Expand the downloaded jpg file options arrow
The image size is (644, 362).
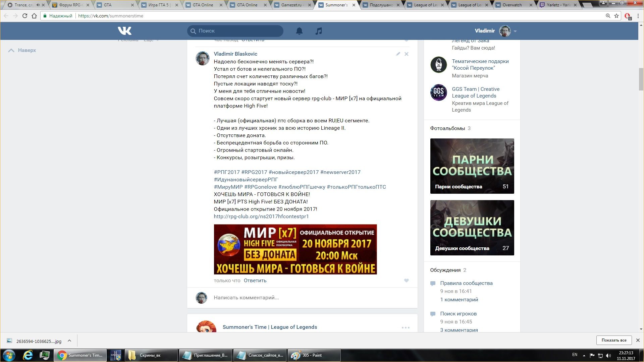pyautogui.click(x=69, y=341)
